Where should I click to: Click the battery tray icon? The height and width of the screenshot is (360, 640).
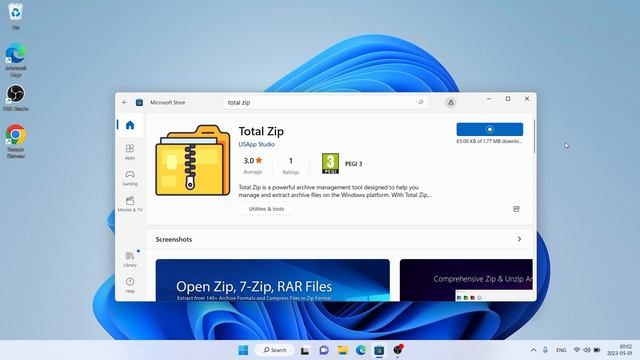point(597,350)
